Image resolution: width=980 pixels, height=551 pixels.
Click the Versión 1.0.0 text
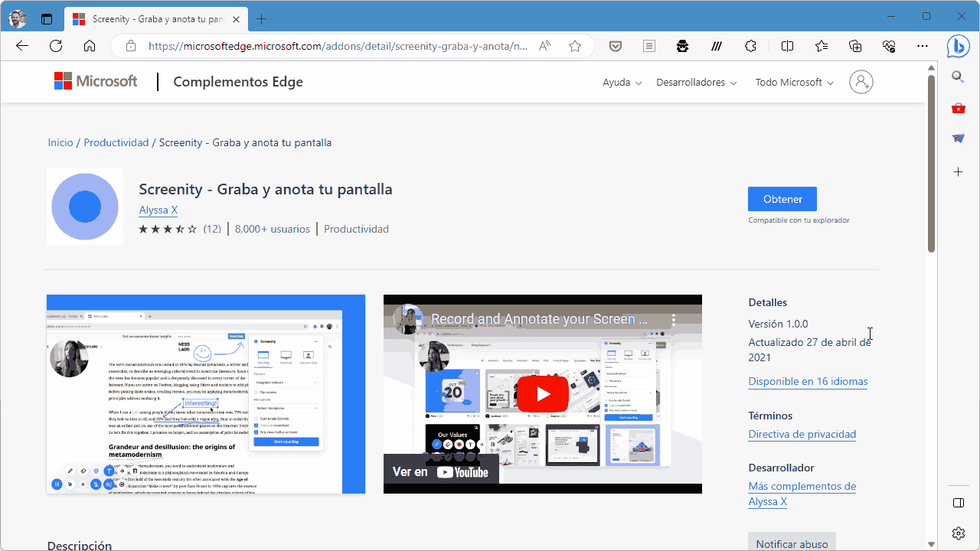click(x=778, y=324)
